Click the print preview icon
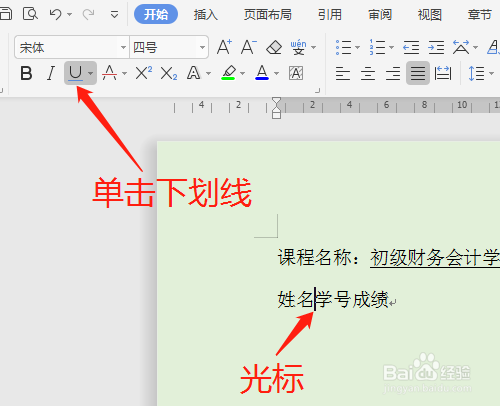Screen dimensions: 500x406 coord(30,14)
